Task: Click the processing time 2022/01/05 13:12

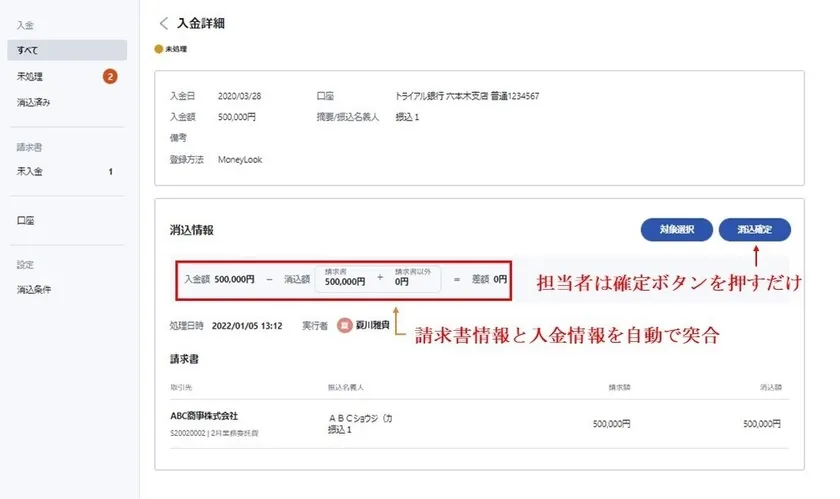Action: coord(247,325)
